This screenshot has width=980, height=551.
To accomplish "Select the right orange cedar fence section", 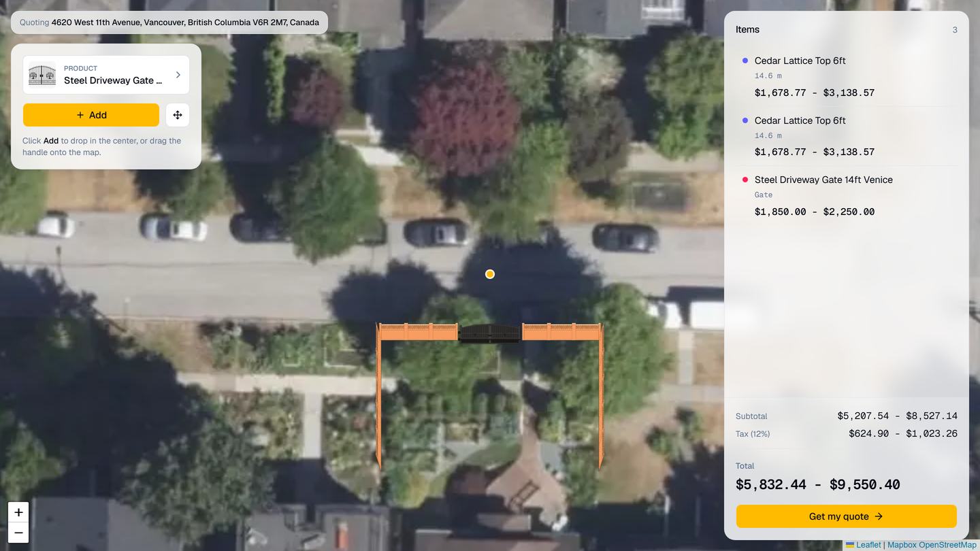I will (x=563, y=332).
